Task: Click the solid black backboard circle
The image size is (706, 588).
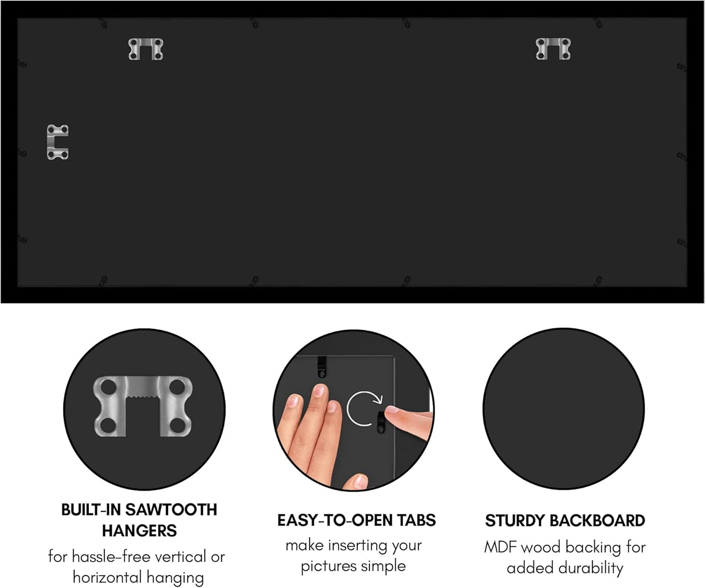Action: 564,408
